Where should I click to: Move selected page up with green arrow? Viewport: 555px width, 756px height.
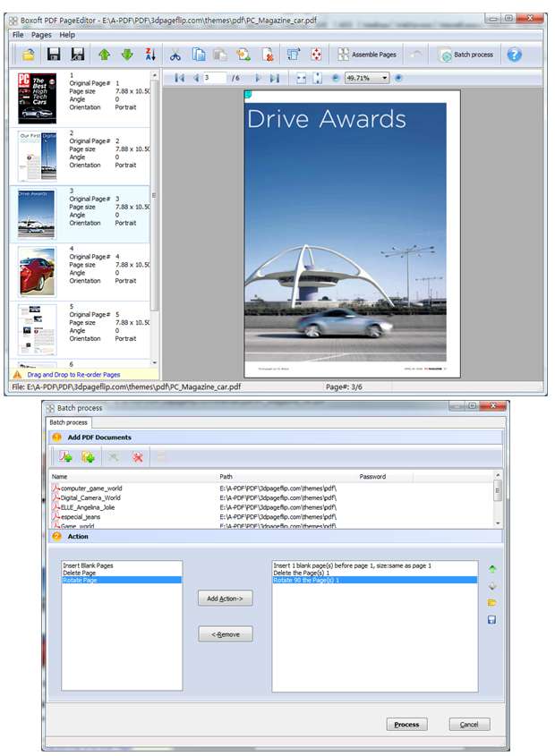pyautogui.click(x=104, y=55)
